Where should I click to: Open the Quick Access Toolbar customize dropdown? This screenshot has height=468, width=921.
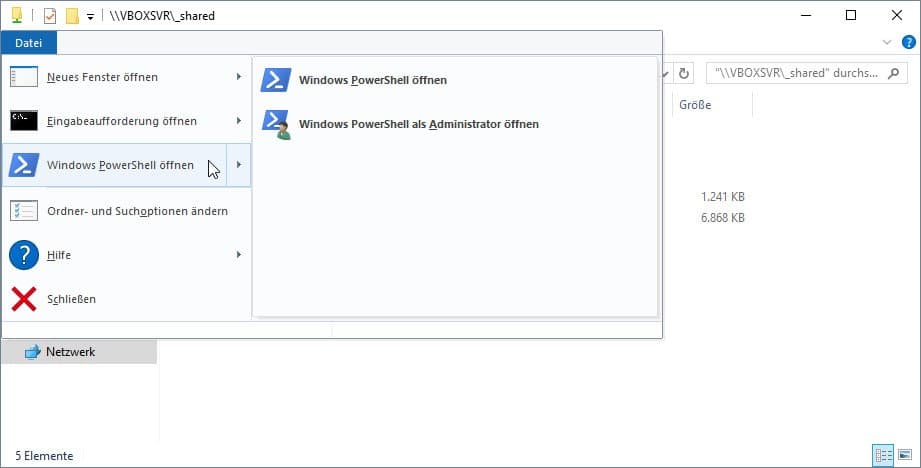tap(91, 17)
